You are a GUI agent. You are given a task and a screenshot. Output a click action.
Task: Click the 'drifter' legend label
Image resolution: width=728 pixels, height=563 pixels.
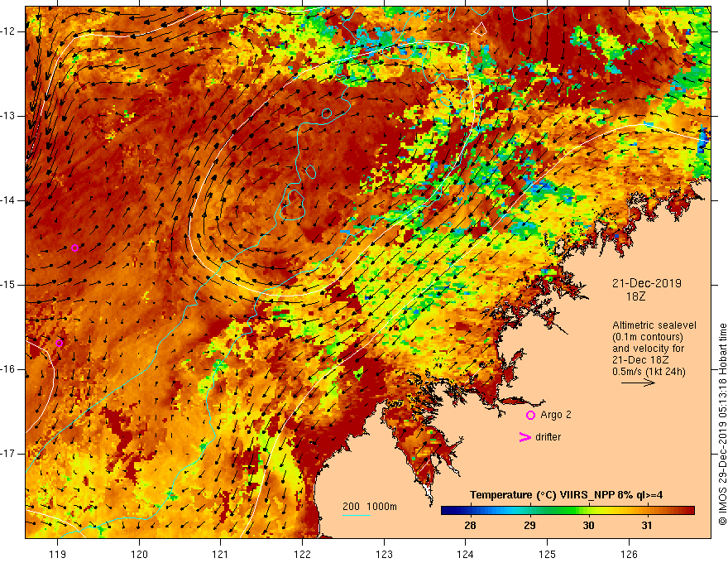tap(548, 437)
